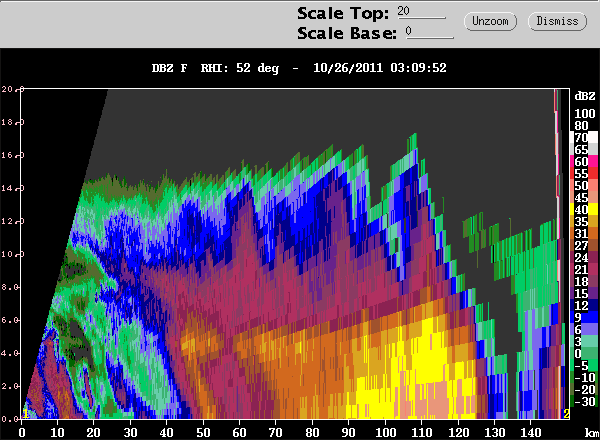Focus the Scale Base input field

[x=429, y=32]
